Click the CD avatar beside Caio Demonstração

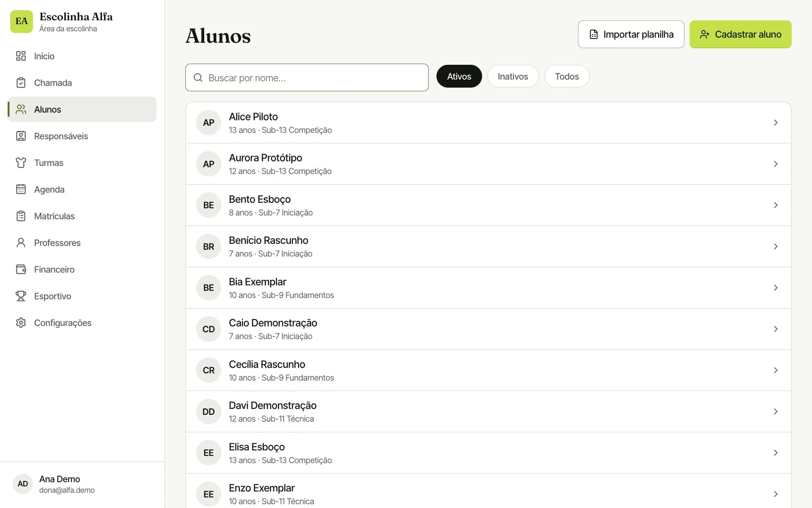tap(208, 329)
